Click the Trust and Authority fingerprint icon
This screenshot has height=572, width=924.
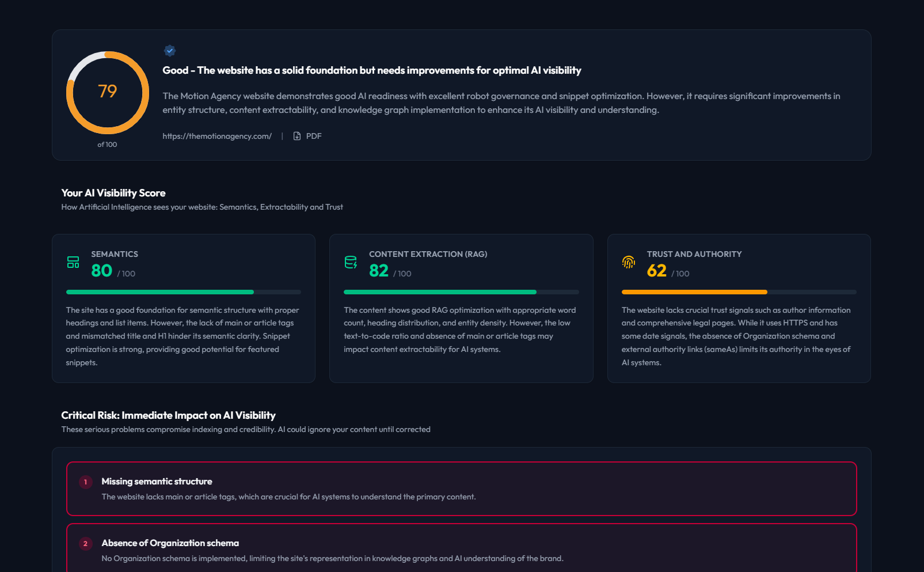pos(628,263)
